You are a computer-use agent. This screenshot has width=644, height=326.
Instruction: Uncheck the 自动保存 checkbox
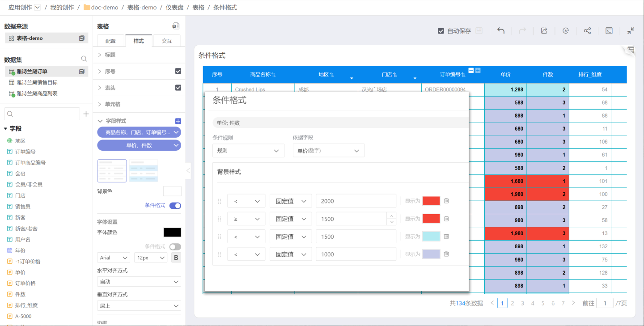[441, 31]
